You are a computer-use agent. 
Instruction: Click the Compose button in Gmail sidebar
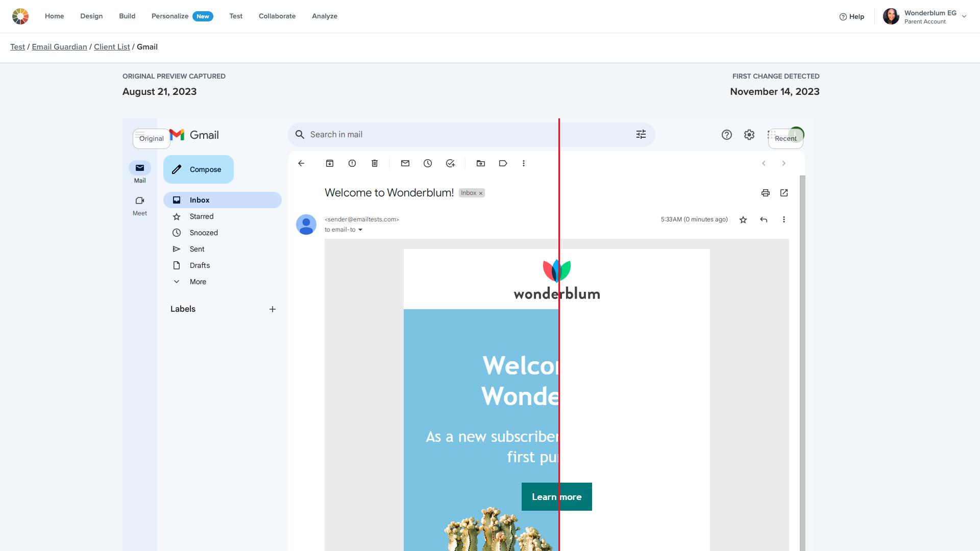(x=199, y=169)
